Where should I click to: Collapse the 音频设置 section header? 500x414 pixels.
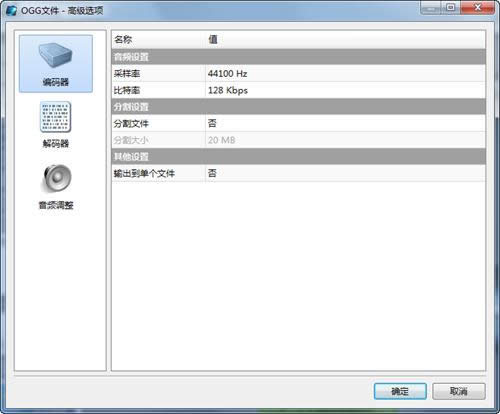[x=298, y=57]
